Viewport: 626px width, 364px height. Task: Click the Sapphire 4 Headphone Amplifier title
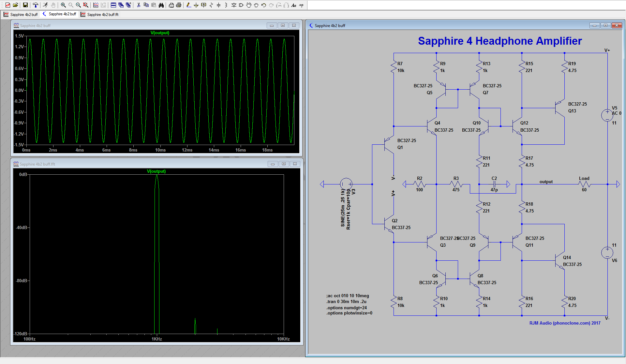(x=500, y=41)
